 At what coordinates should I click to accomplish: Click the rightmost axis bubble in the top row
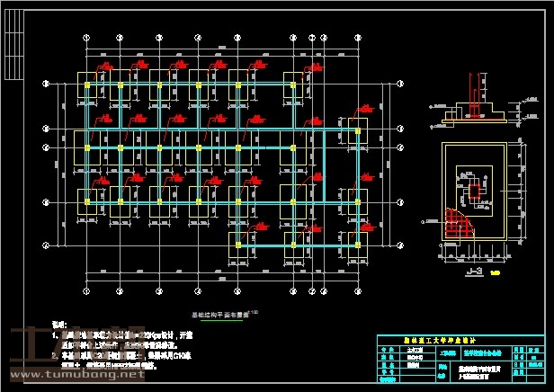(357, 37)
